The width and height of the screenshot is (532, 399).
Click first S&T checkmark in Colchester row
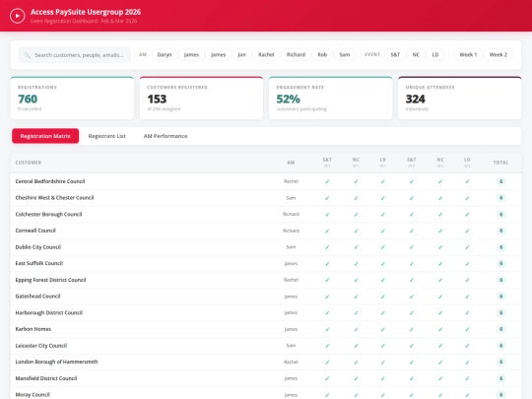click(327, 214)
